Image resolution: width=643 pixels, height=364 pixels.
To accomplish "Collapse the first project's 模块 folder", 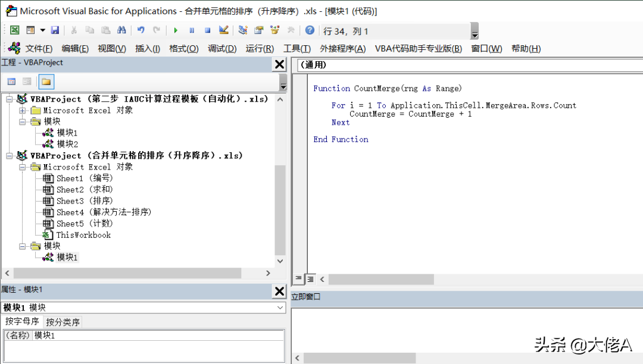I will [x=23, y=121].
